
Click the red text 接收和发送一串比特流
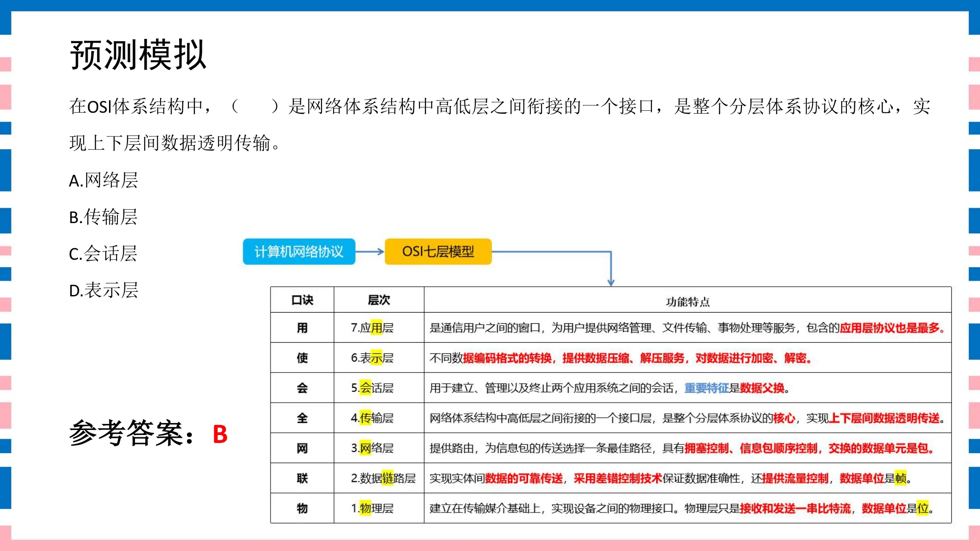click(x=795, y=508)
